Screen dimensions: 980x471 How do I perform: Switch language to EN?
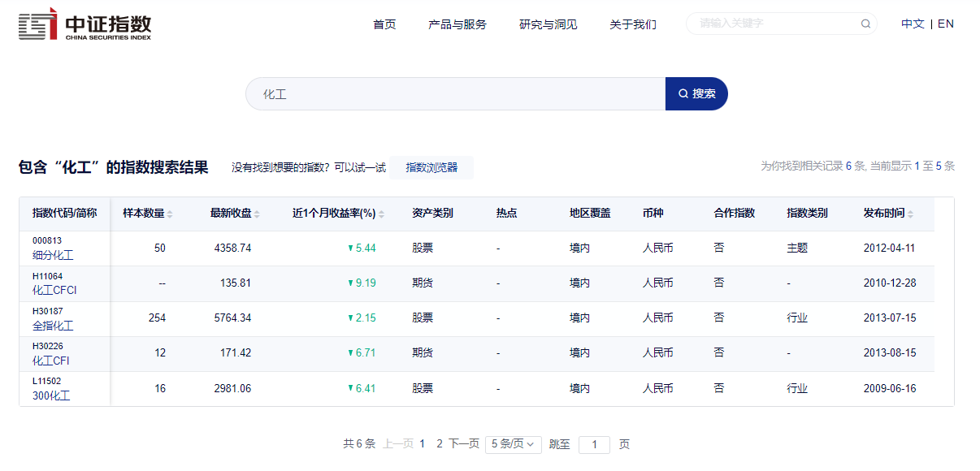click(x=946, y=24)
